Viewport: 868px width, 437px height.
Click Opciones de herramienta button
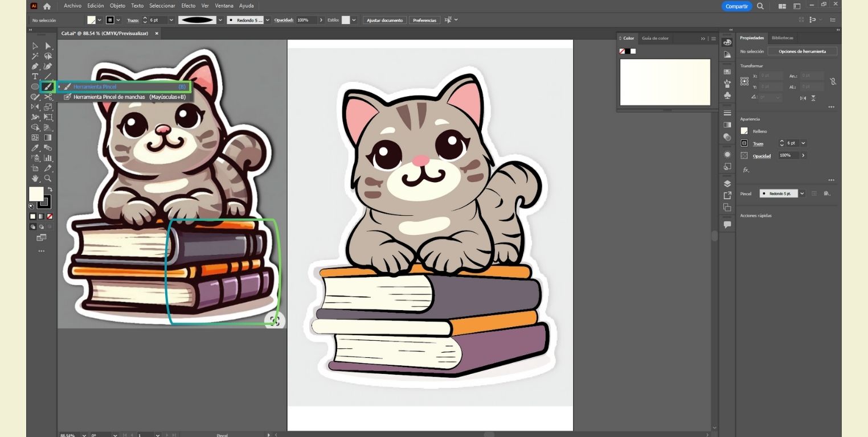click(x=802, y=51)
